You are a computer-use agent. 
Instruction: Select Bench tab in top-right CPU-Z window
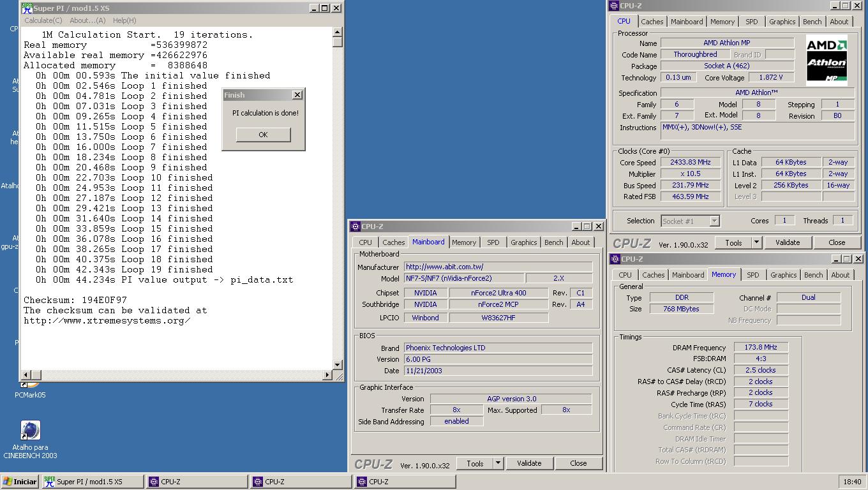pyautogui.click(x=812, y=22)
